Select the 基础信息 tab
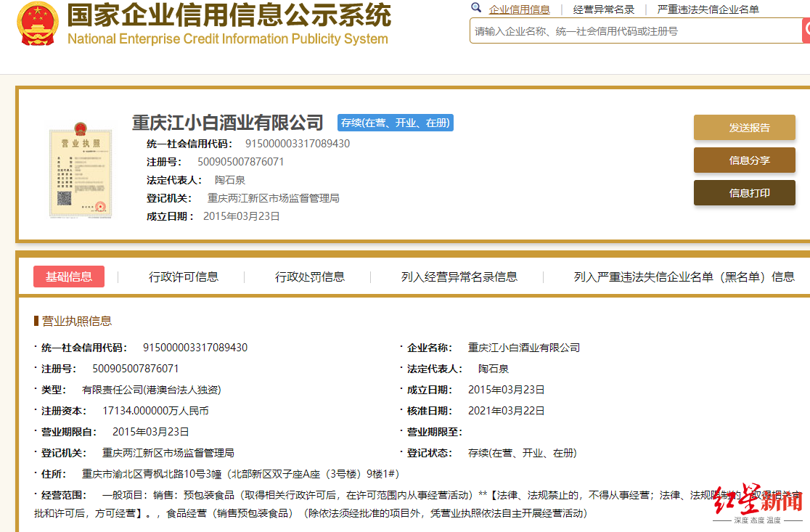810x532 pixels. pos(69,277)
